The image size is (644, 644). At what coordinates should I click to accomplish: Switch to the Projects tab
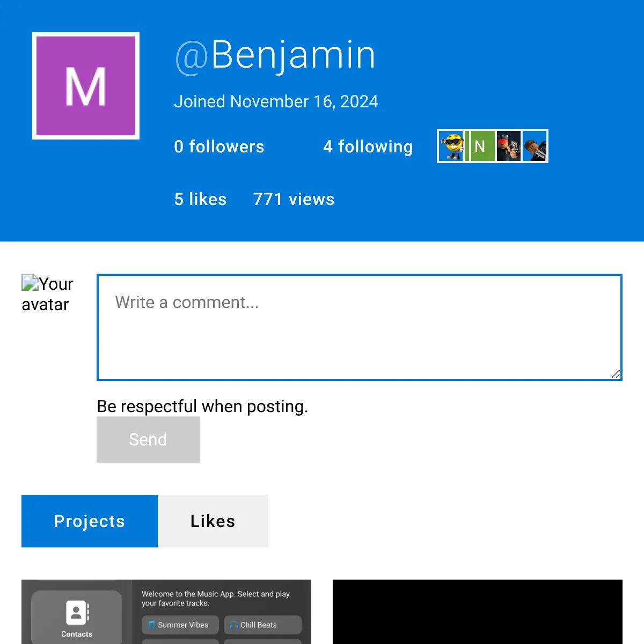90,521
